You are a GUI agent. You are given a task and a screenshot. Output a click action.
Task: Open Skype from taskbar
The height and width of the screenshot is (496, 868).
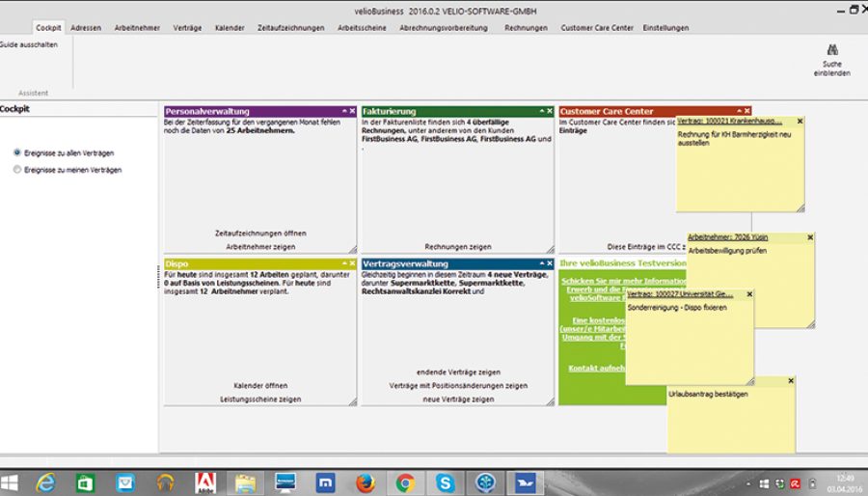[x=445, y=483]
